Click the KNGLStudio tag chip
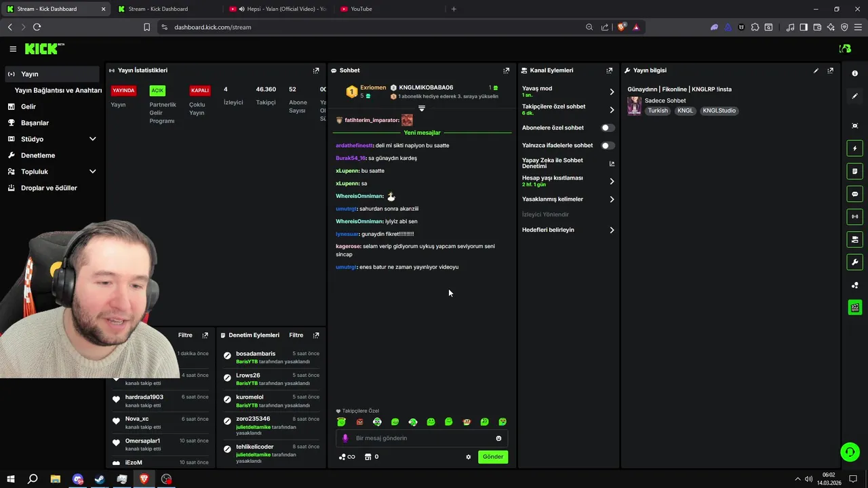Viewport: 868px width, 488px height. tap(719, 110)
